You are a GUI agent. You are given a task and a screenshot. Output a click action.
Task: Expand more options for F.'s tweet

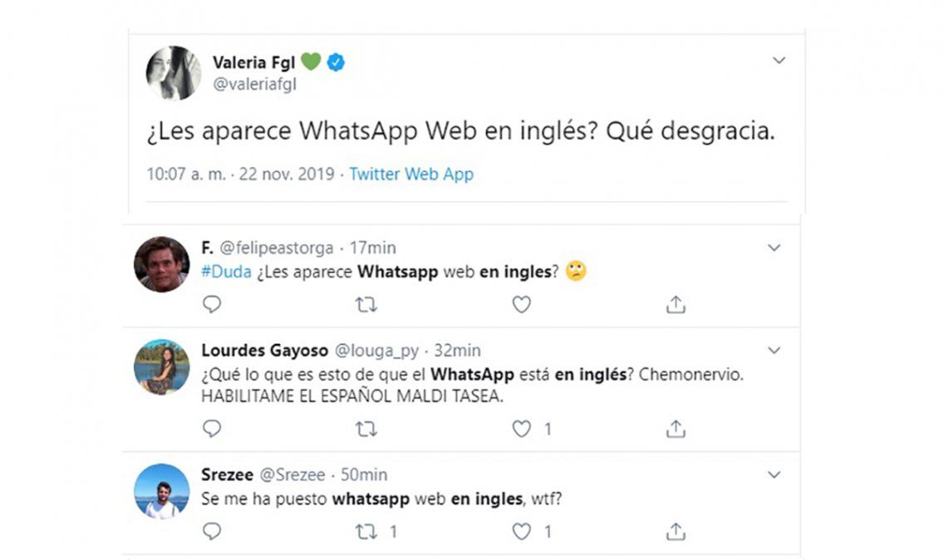[774, 248]
